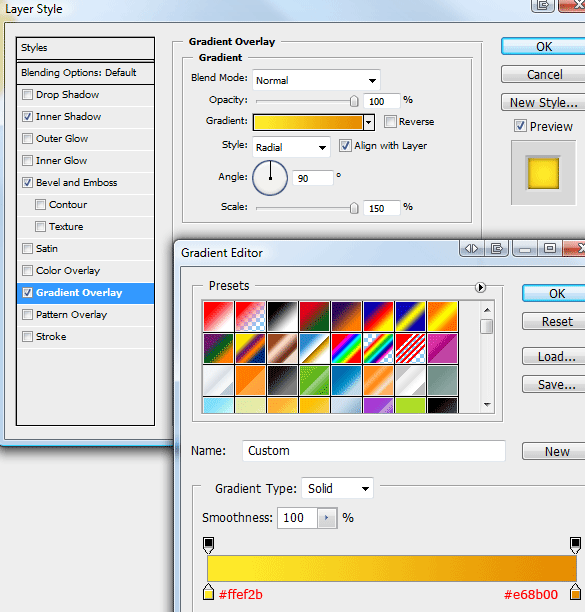Select the left yellow color stop

tap(208, 592)
